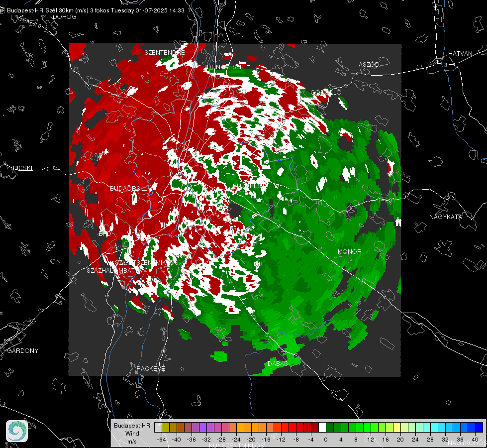Click the dark radar center blind spot
This screenshot has width=487, height=448.
(x=235, y=211)
